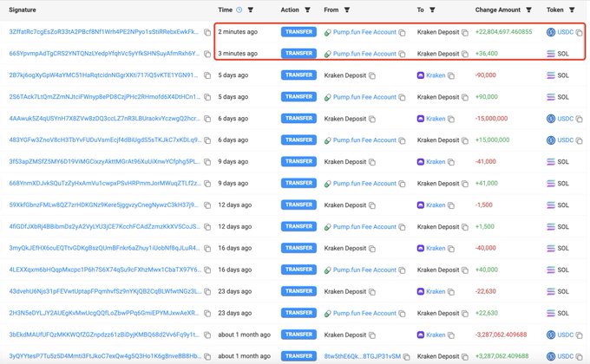Open the From column filter

click(347, 10)
